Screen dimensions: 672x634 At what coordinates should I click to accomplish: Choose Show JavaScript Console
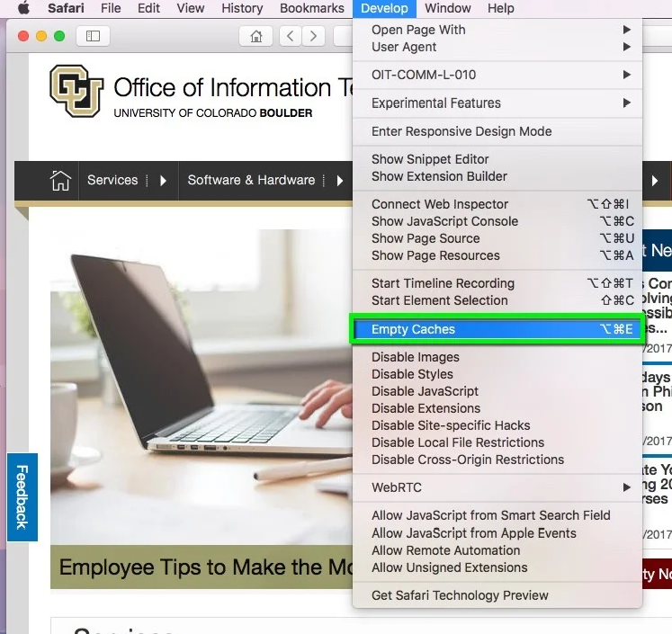pos(497,221)
